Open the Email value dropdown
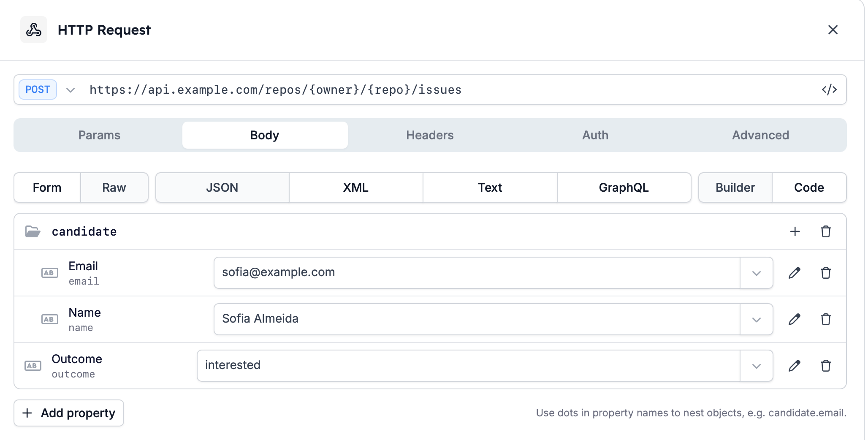868x440 pixels. (756, 273)
